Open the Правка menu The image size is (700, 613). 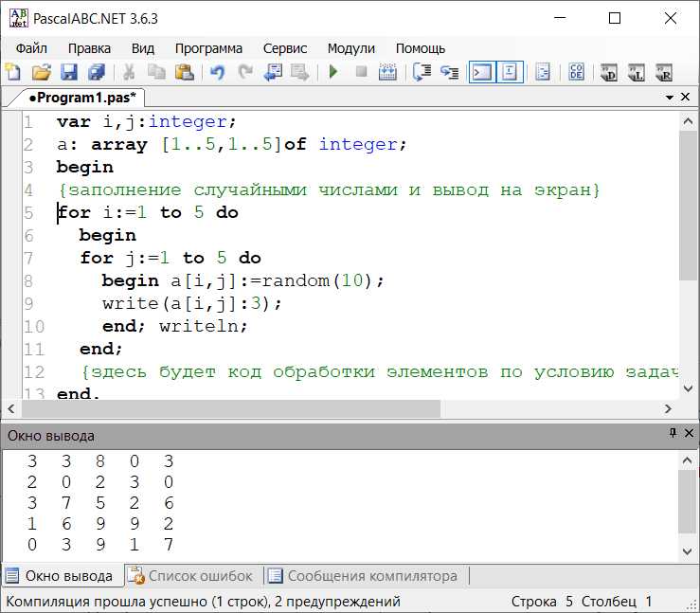tap(89, 48)
